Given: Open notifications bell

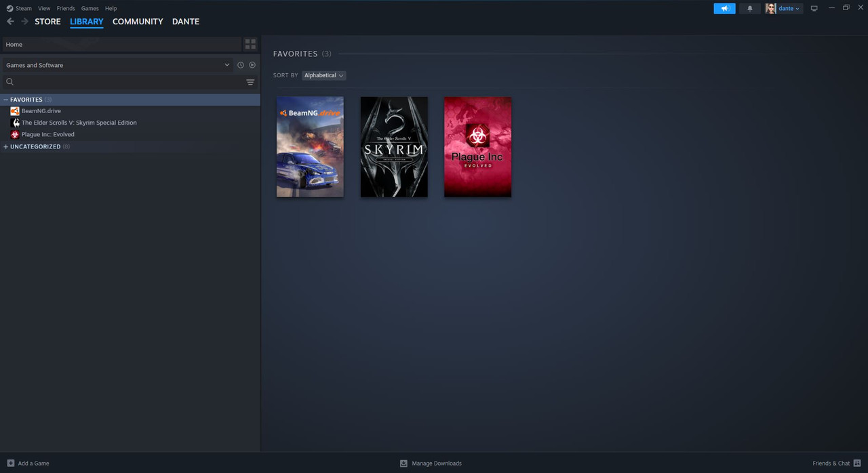Looking at the screenshot, I should pyautogui.click(x=749, y=8).
